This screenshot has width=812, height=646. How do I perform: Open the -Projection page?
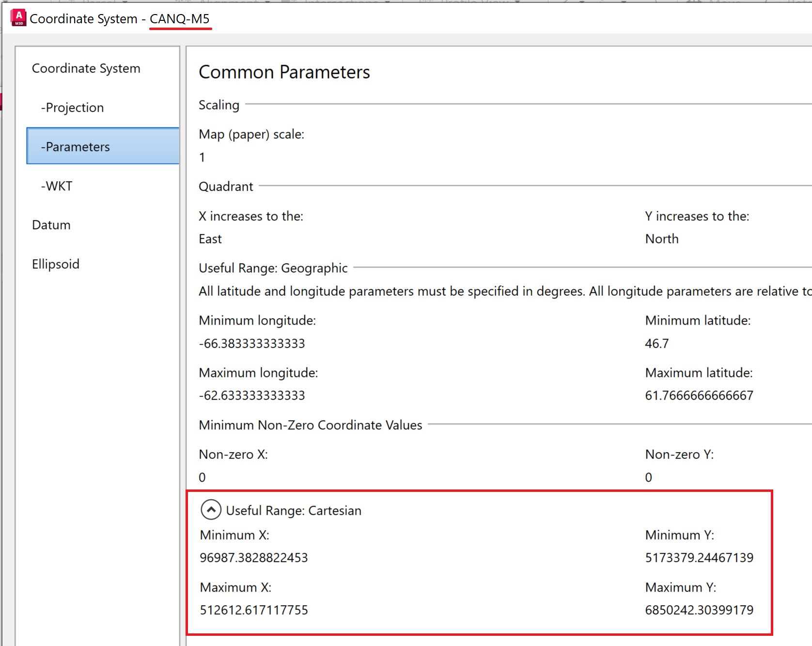click(x=72, y=108)
